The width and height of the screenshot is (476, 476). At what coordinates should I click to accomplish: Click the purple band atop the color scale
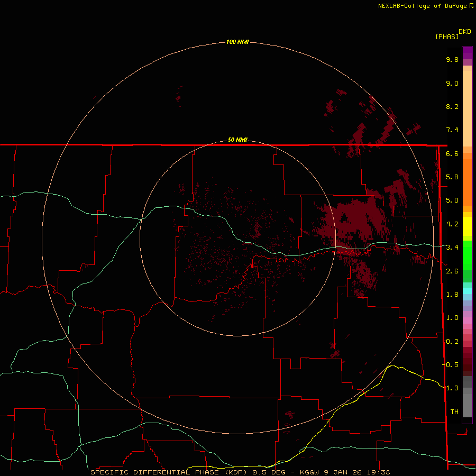[467, 53]
